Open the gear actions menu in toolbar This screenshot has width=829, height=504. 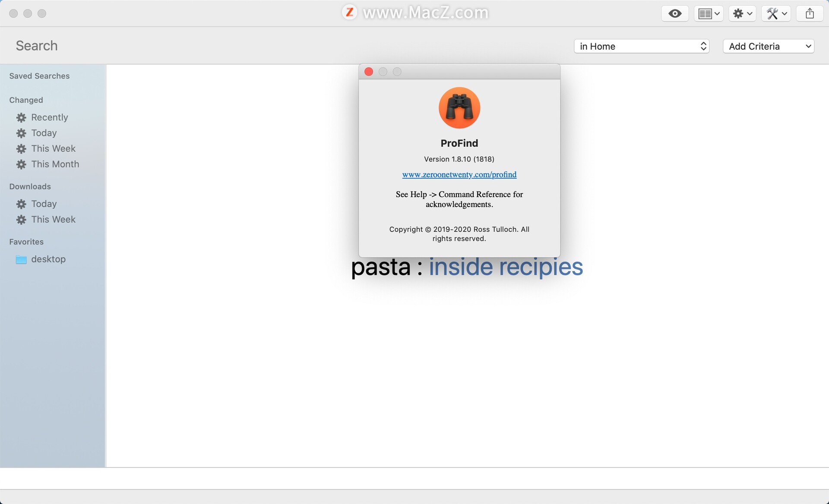point(742,14)
